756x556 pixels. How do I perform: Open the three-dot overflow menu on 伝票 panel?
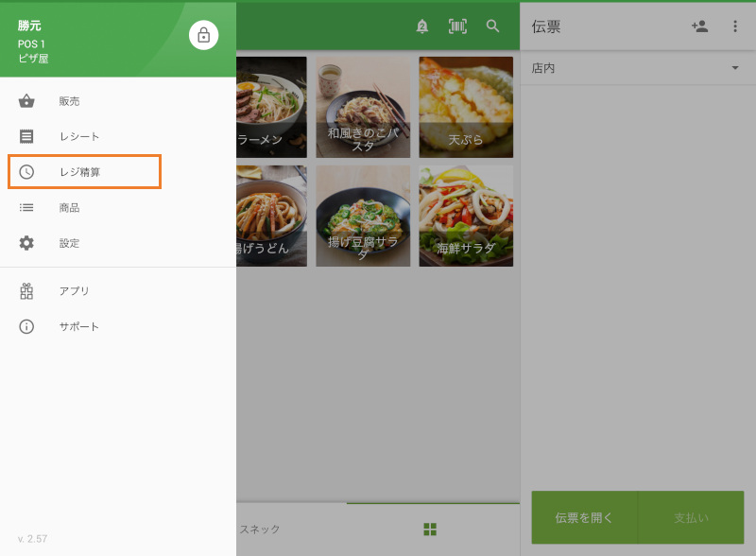click(735, 26)
